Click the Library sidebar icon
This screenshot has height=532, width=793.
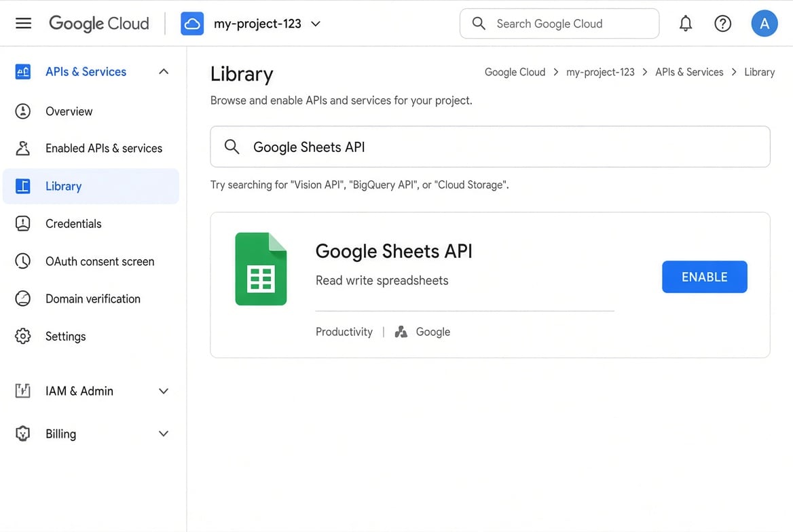[23, 186]
